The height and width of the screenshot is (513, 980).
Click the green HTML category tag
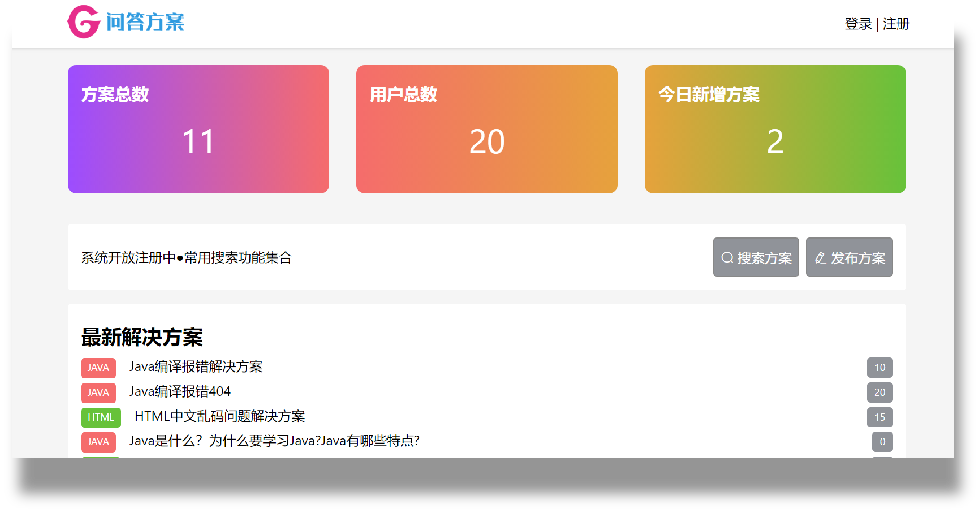tap(101, 417)
